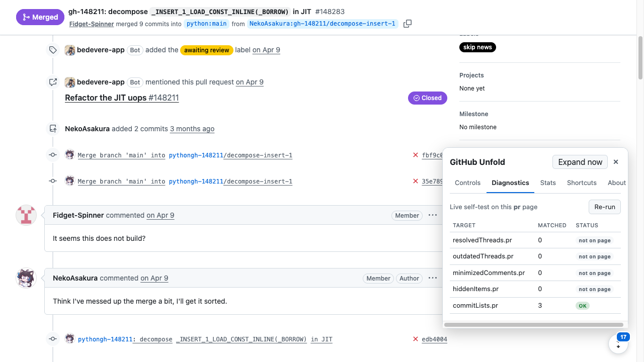644x362 pixels.
Task: Click the Expand now button
Action: click(x=580, y=162)
